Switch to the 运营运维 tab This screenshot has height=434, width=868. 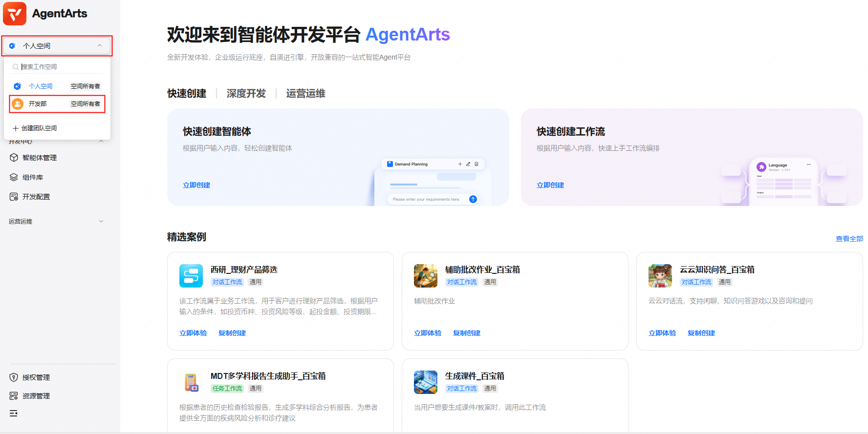point(305,93)
